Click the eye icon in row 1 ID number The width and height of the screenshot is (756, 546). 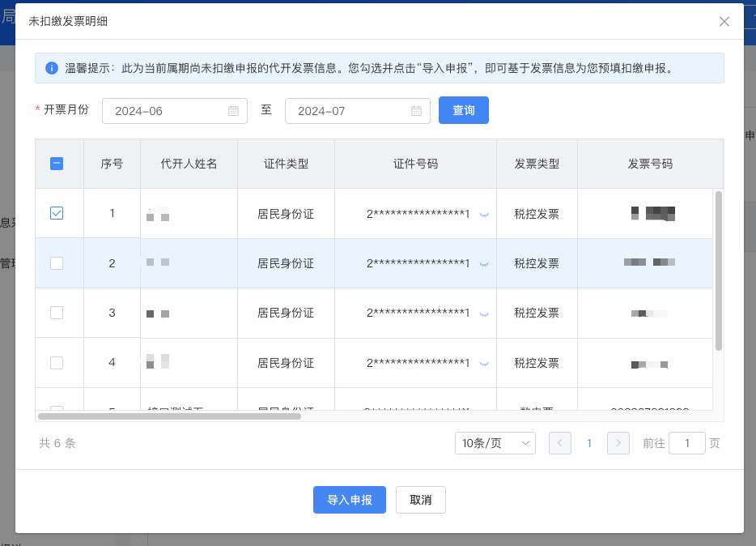484,215
